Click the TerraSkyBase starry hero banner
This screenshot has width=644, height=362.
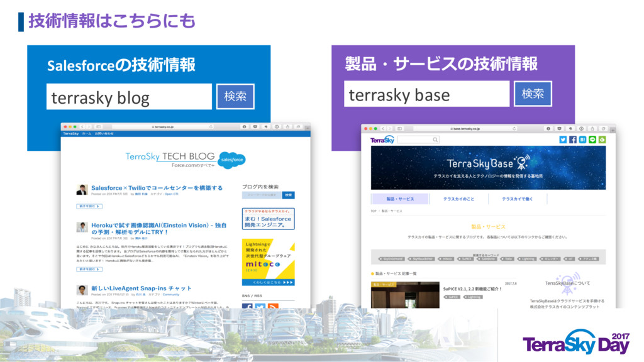point(488,168)
